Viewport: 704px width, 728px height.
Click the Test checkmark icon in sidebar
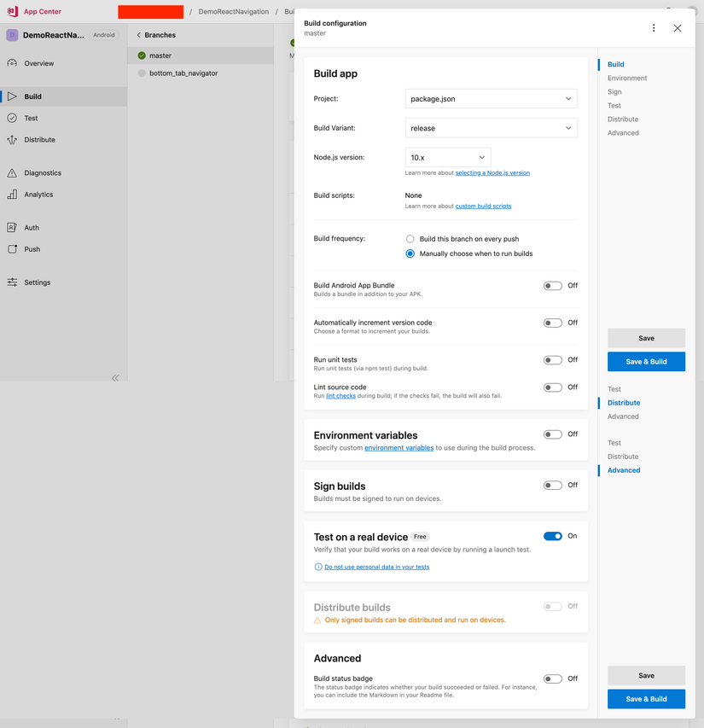[x=12, y=118]
